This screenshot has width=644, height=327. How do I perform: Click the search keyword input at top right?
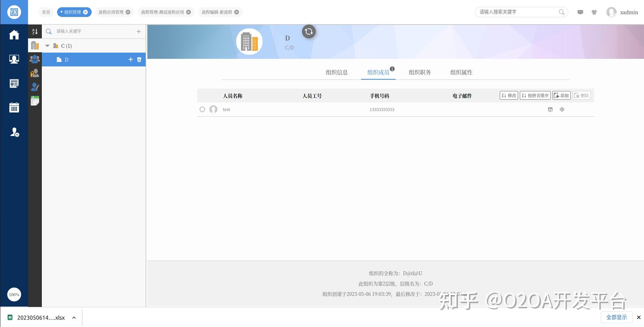coord(515,12)
